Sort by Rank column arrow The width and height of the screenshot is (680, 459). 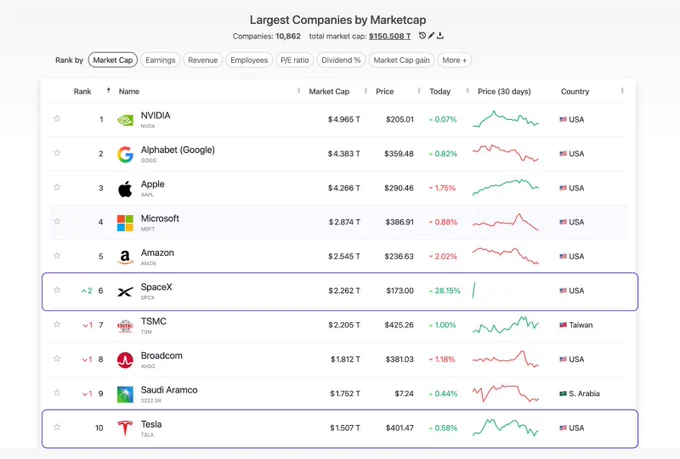(x=108, y=91)
